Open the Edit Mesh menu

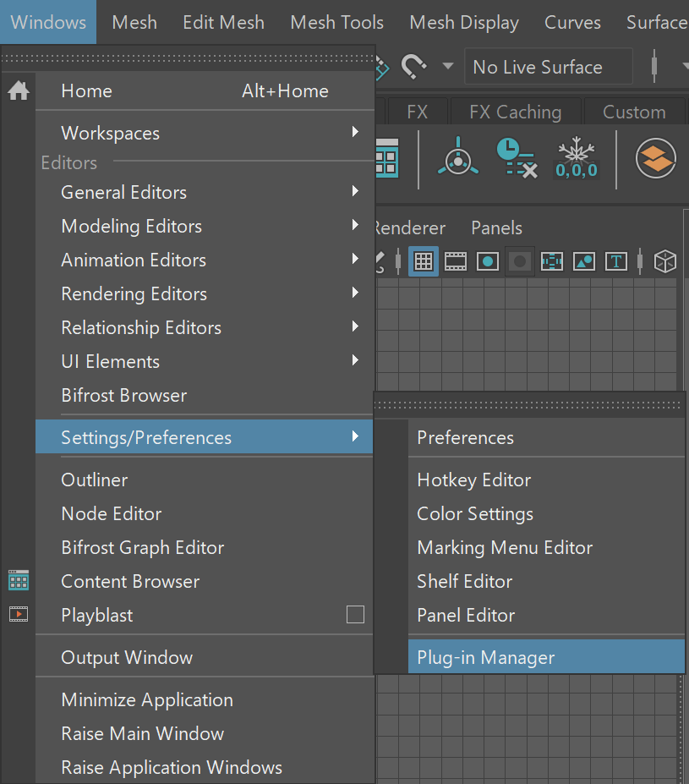point(223,22)
